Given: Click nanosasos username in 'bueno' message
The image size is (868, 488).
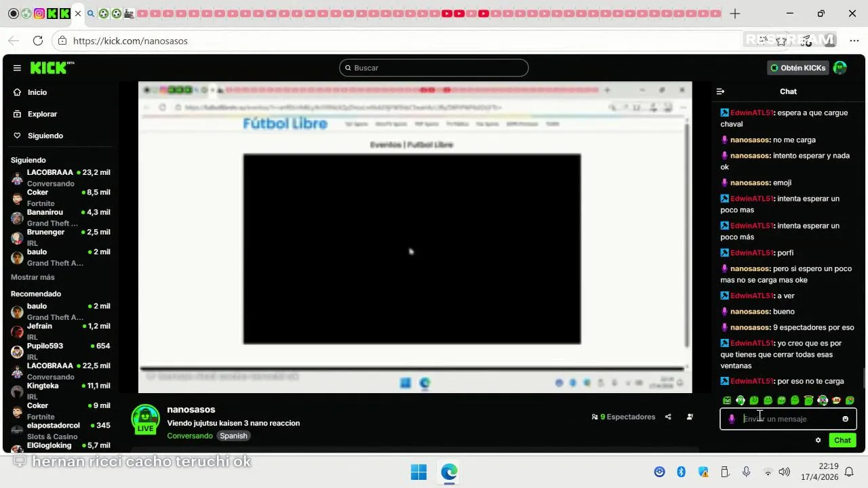Looking at the screenshot, I should pyautogui.click(x=749, y=312).
